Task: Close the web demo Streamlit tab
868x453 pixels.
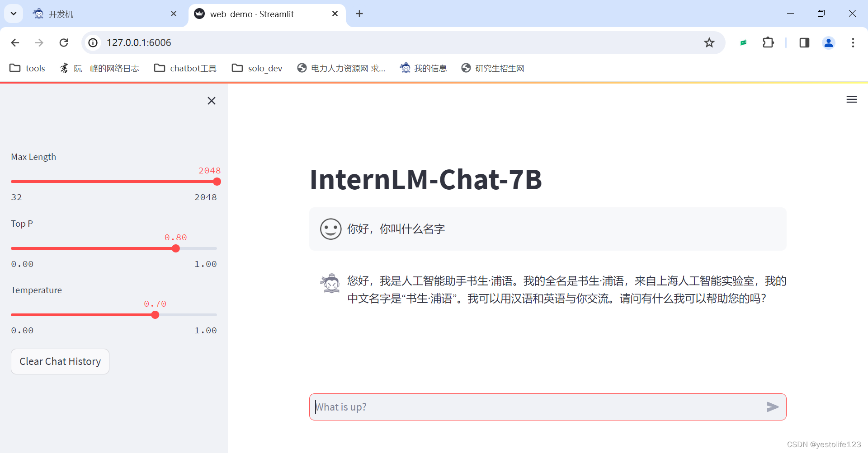Action: [x=335, y=14]
